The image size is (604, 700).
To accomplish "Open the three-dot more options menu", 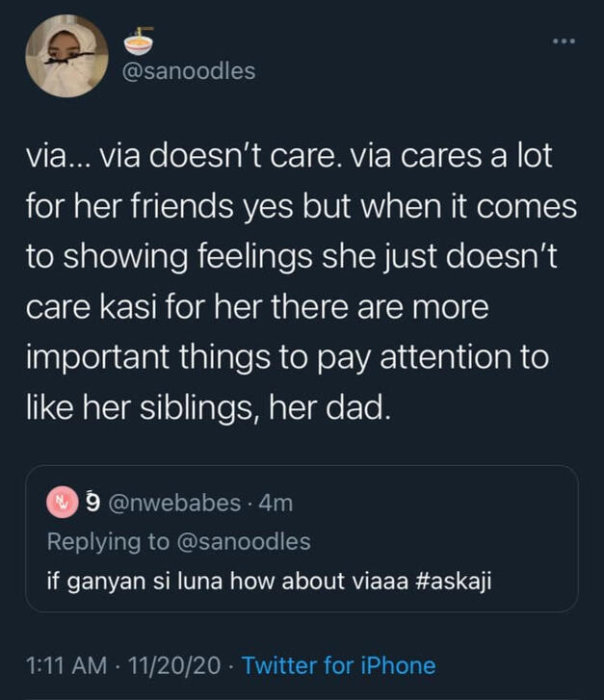I will pos(565,40).
